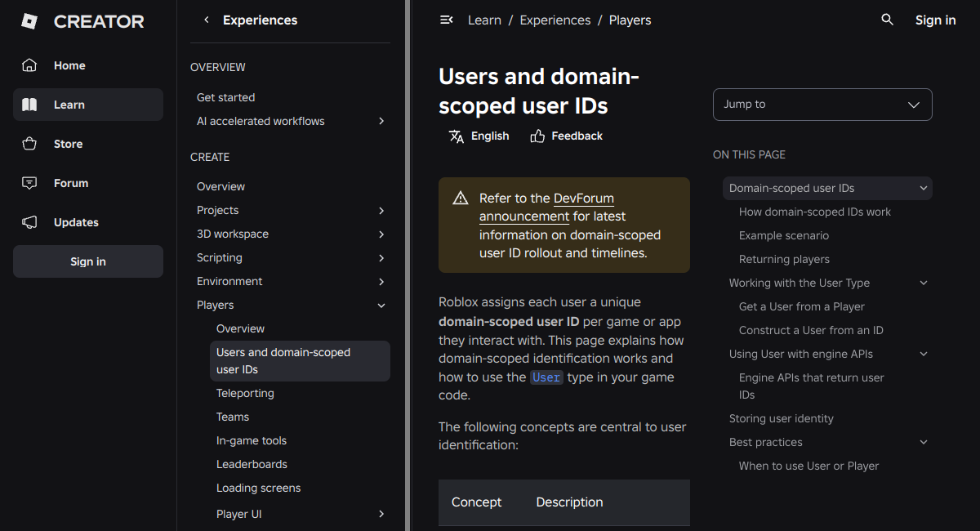
Task: Jump to Get a User from a Player
Action: coord(802,306)
